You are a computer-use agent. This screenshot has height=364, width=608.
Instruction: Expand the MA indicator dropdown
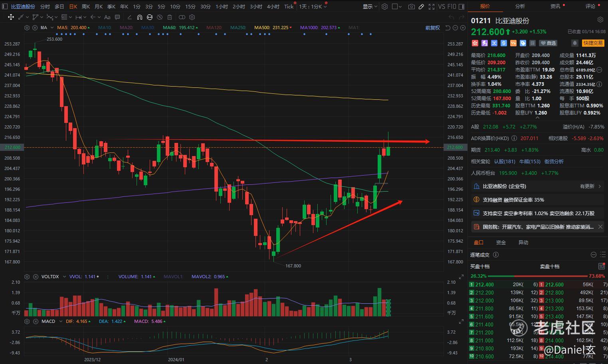52,28
